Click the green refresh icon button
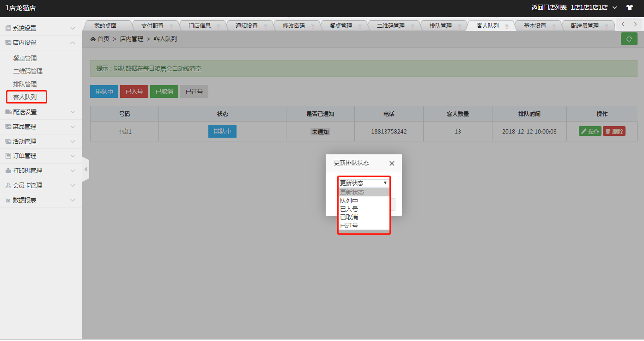 [629, 39]
